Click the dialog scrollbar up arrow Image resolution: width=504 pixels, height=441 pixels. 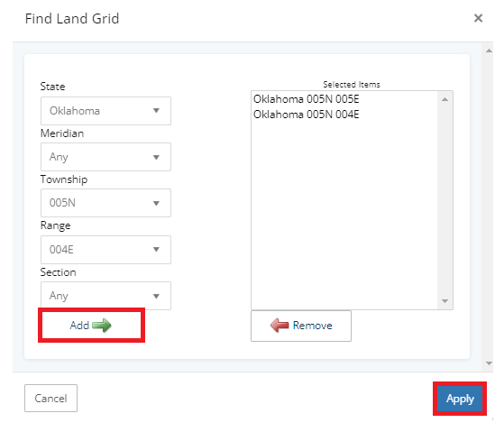pos(489,51)
